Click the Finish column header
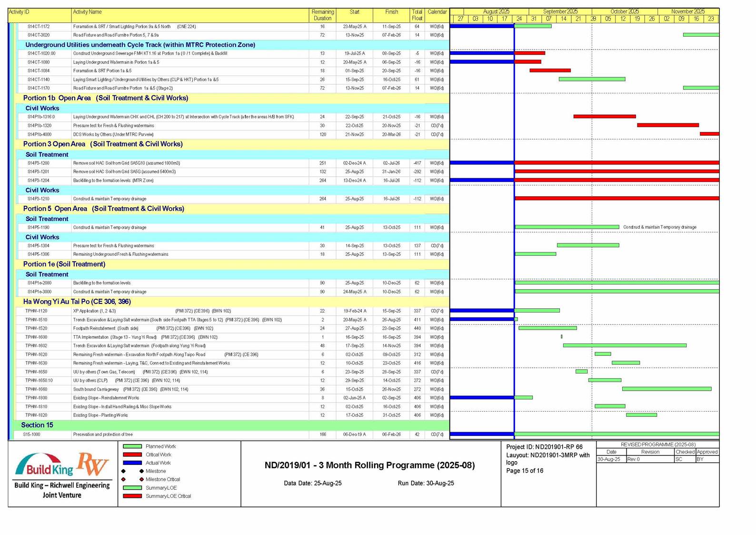 pyautogui.click(x=391, y=15)
